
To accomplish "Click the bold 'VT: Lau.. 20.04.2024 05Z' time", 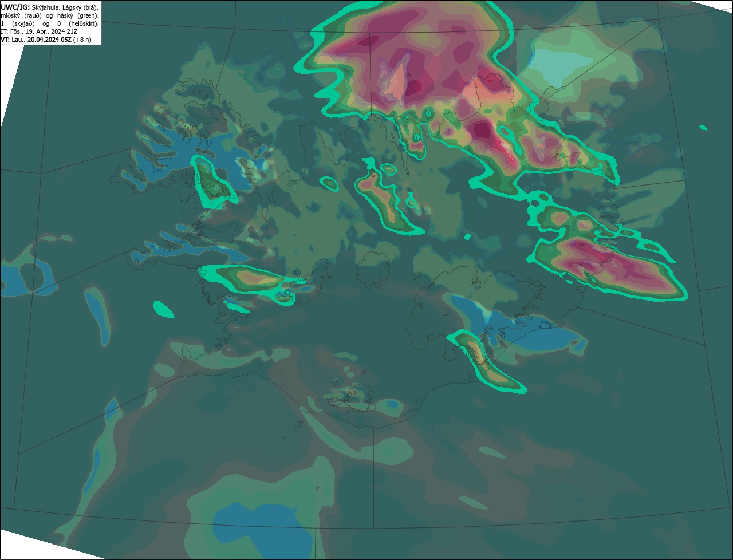I will pos(36,40).
